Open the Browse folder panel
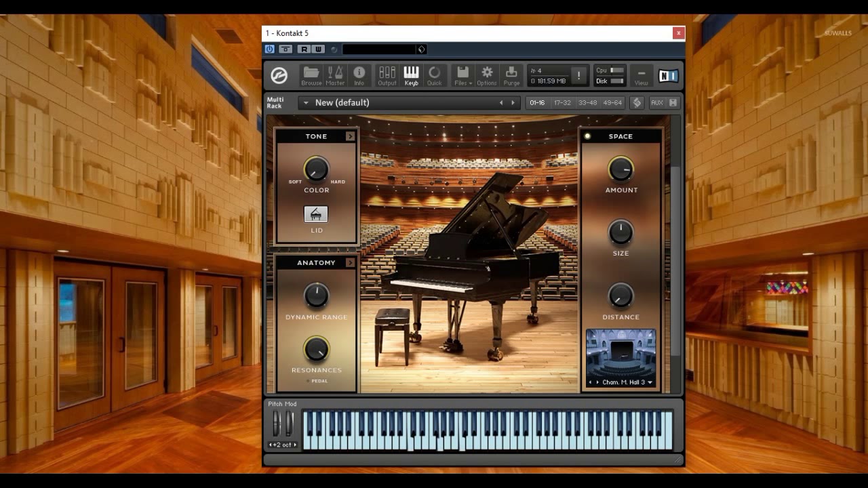 [x=311, y=76]
